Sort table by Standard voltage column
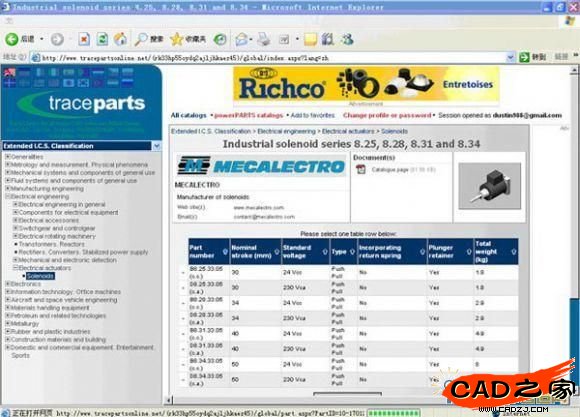This screenshot has height=417, width=580. pos(325,252)
